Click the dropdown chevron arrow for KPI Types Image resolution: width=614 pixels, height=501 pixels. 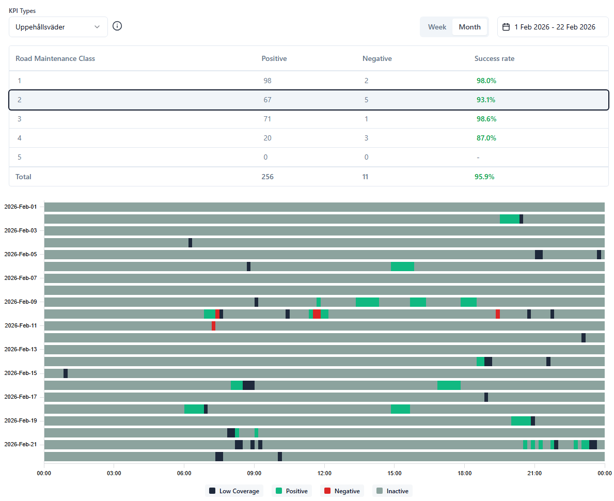(x=97, y=27)
